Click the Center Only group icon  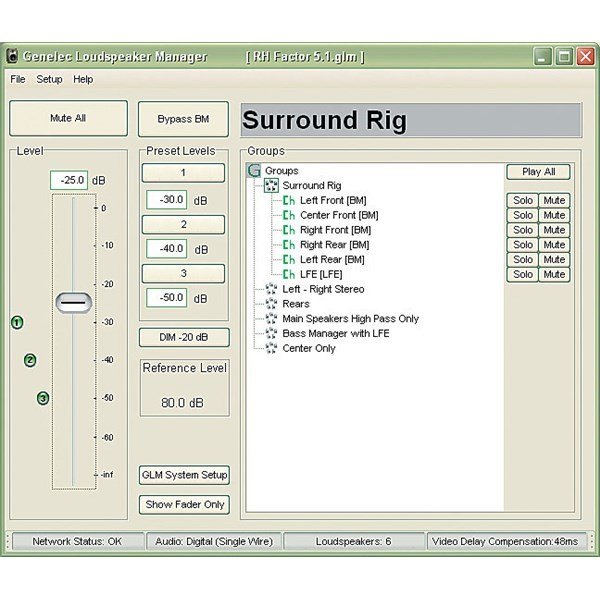click(x=271, y=348)
